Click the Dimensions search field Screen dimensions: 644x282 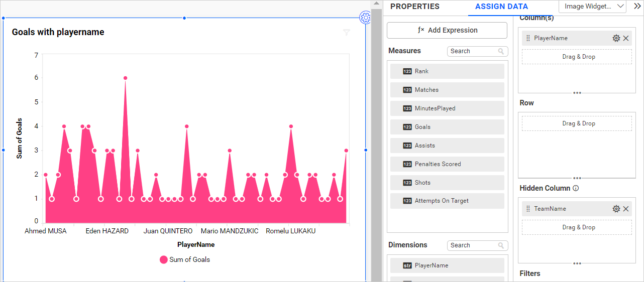coord(472,245)
